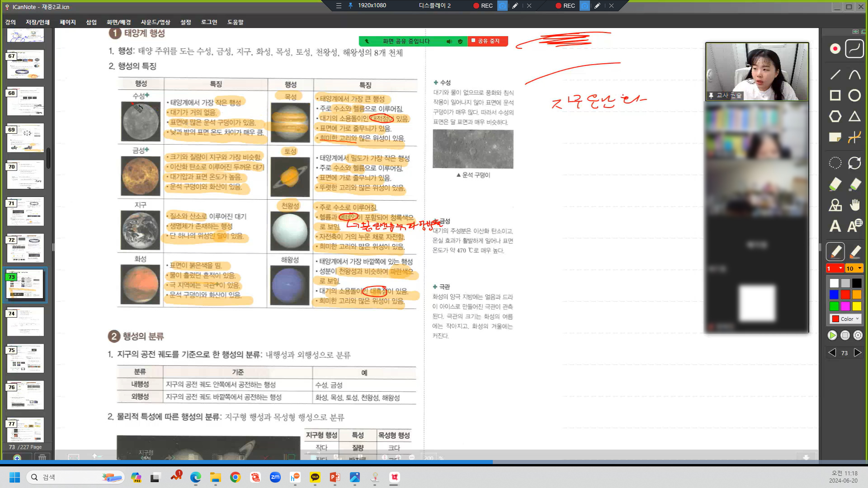This screenshot has width=868, height=488.
Task: Open the gear settings in tool panel
Action: 858,335
